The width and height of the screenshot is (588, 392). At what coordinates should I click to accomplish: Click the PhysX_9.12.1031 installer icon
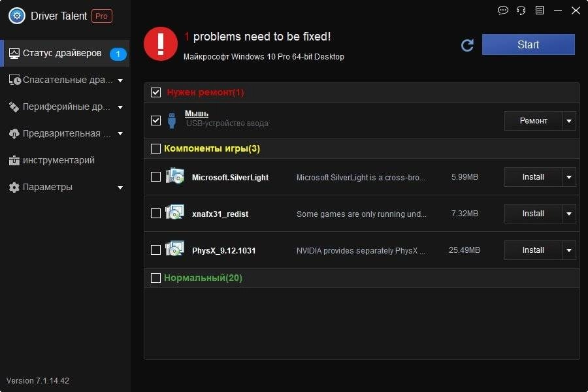click(174, 249)
